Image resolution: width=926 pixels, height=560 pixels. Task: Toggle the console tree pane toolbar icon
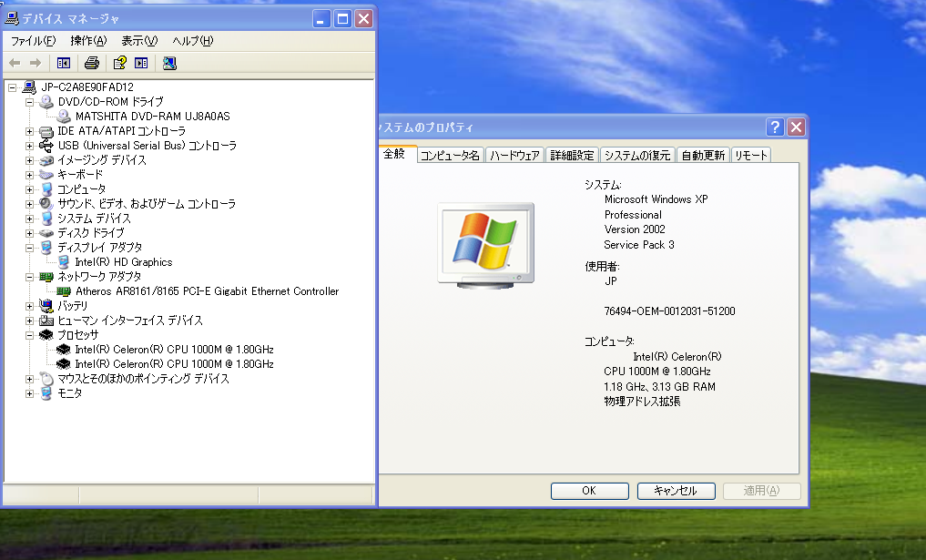pyautogui.click(x=63, y=63)
